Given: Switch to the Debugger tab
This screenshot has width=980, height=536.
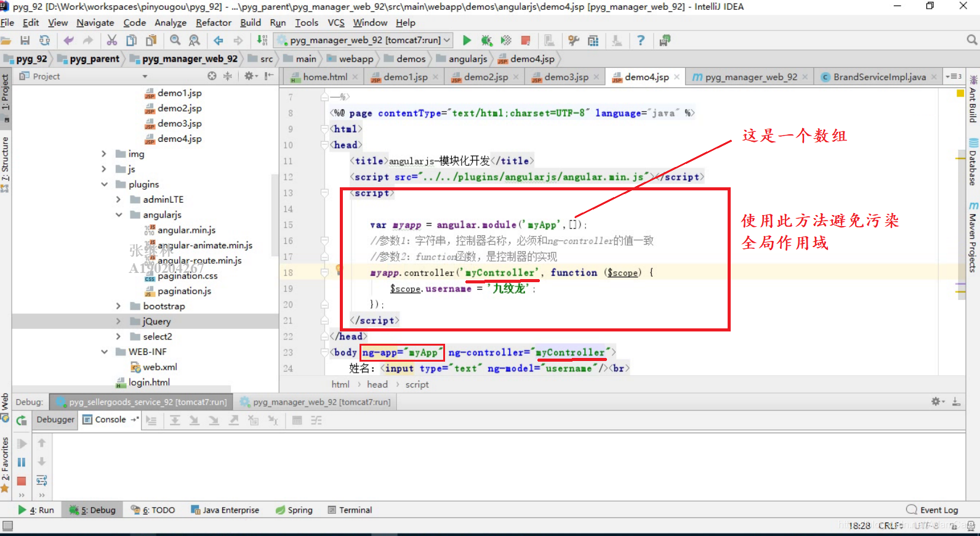Looking at the screenshot, I should (x=55, y=420).
